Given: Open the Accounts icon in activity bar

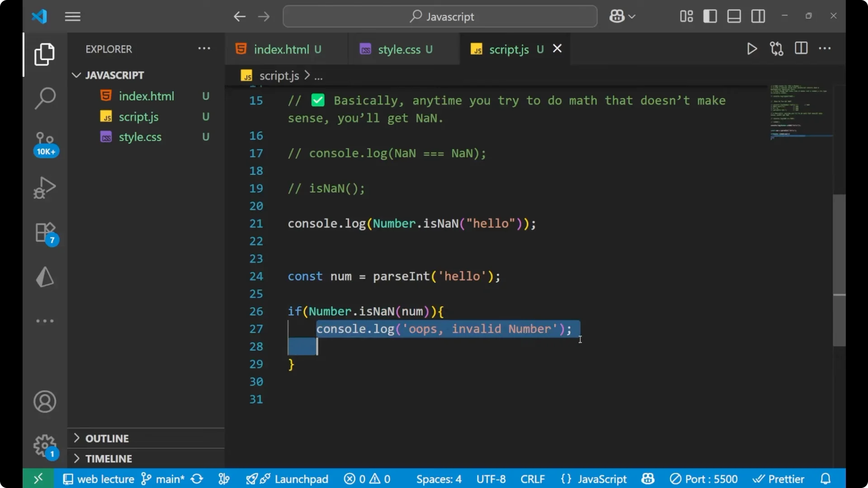Looking at the screenshot, I should click(44, 402).
